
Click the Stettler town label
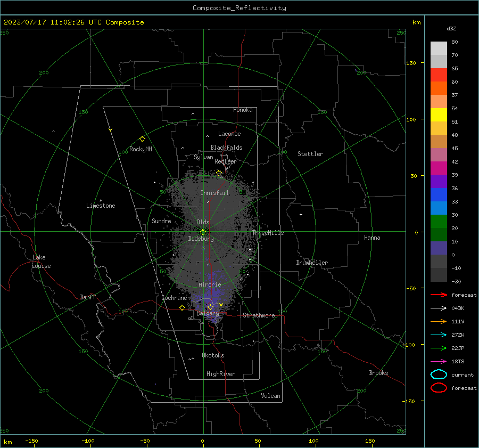310,154
